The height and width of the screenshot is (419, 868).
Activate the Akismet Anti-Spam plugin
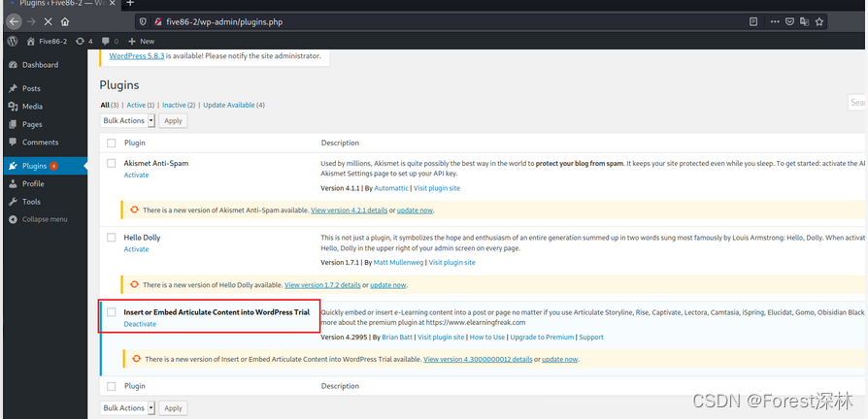point(136,175)
